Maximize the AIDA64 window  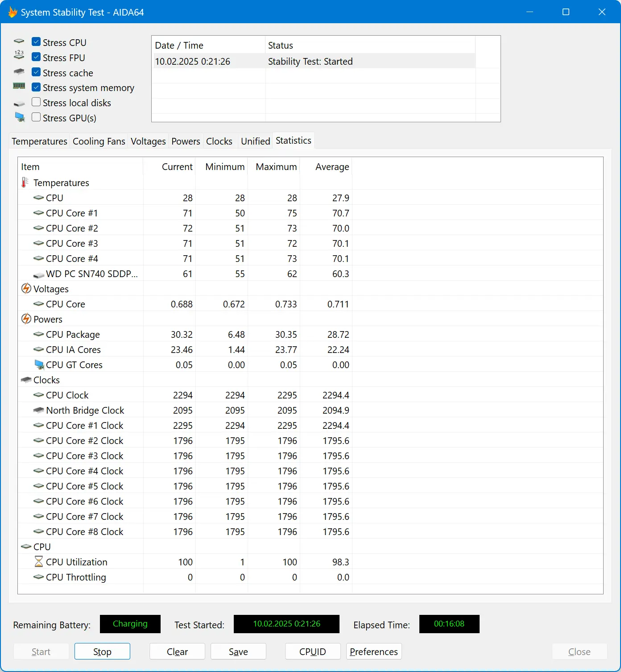[x=566, y=12]
